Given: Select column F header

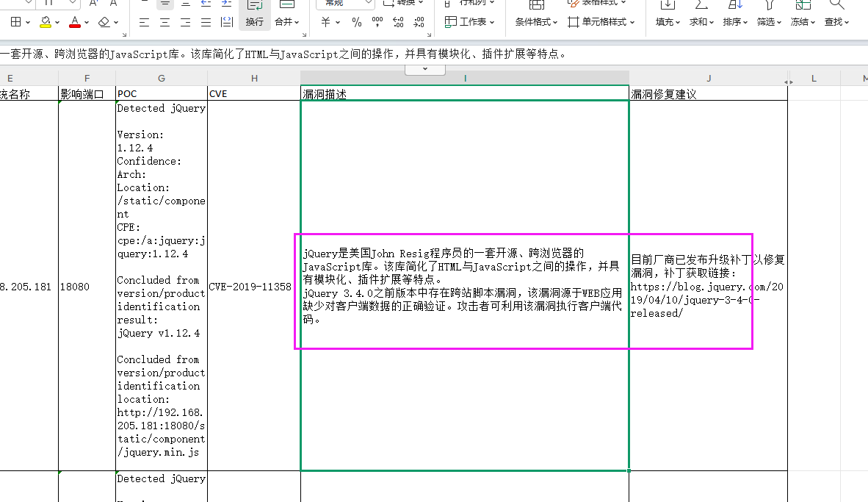Looking at the screenshot, I should (87, 78).
